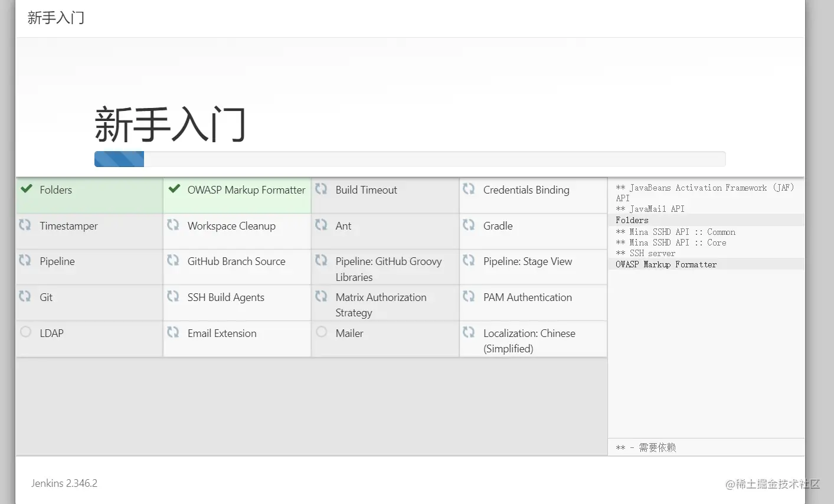Viewport: 834px width, 504px height.
Task: Click the spinner icon beside PAM Authentication
Action: (x=469, y=296)
